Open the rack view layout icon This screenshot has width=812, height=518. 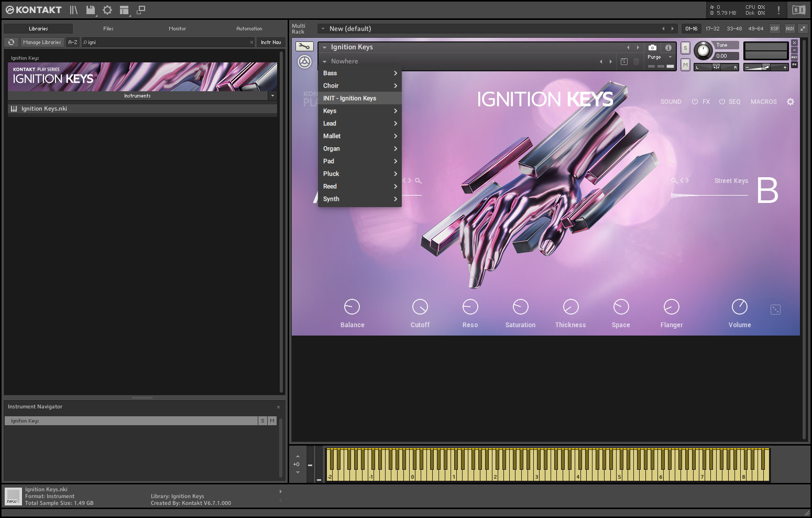click(124, 10)
